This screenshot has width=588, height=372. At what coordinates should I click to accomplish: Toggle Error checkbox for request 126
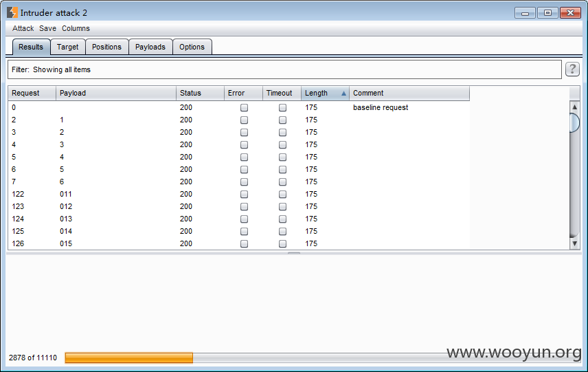pyautogui.click(x=244, y=244)
